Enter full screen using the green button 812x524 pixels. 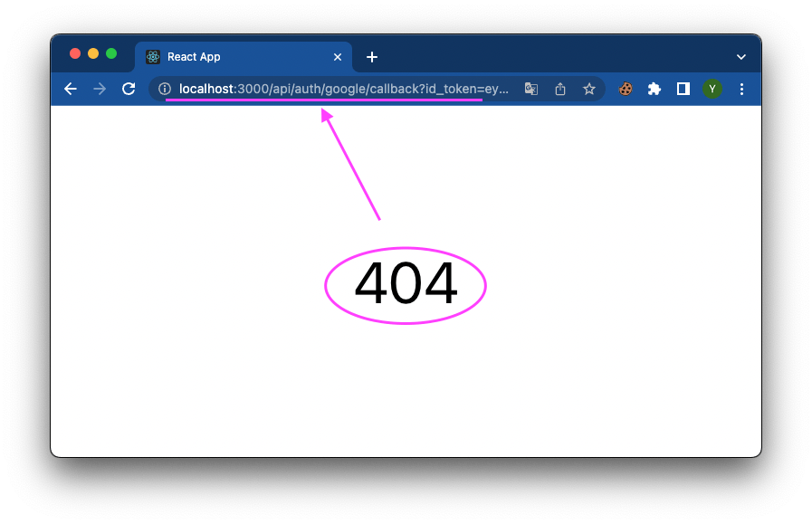coord(111,53)
